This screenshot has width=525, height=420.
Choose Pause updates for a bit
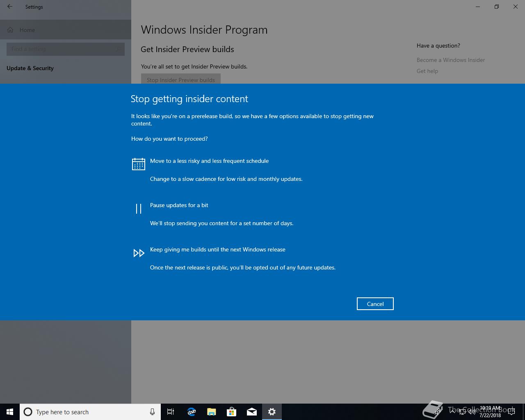click(x=179, y=205)
